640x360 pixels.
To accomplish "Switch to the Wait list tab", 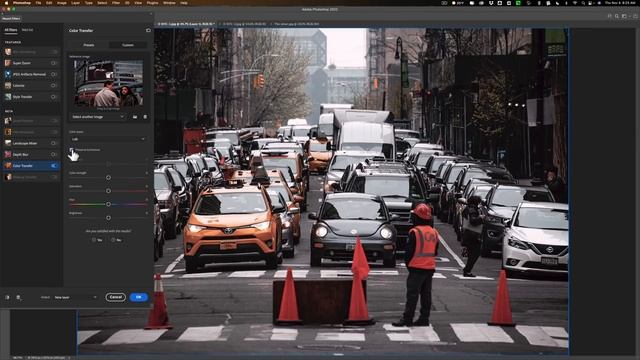I will (x=27, y=30).
